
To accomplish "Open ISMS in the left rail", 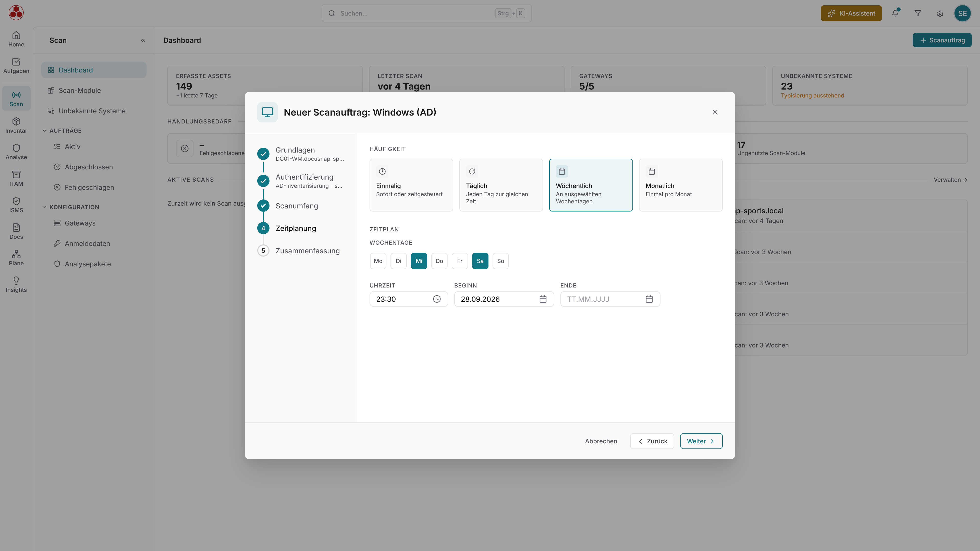I will tap(16, 205).
